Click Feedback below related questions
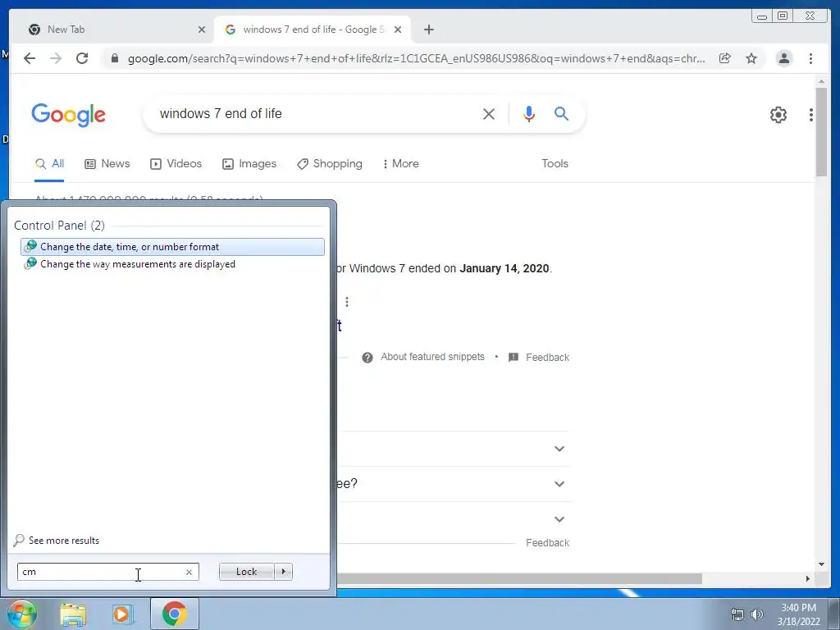The height and width of the screenshot is (630, 840). coord(547,543)
